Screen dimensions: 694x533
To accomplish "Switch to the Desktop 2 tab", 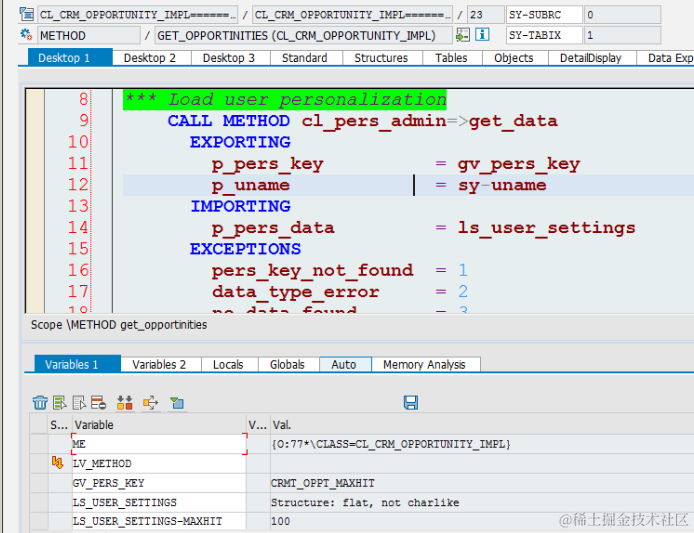I will pos(150,58).
